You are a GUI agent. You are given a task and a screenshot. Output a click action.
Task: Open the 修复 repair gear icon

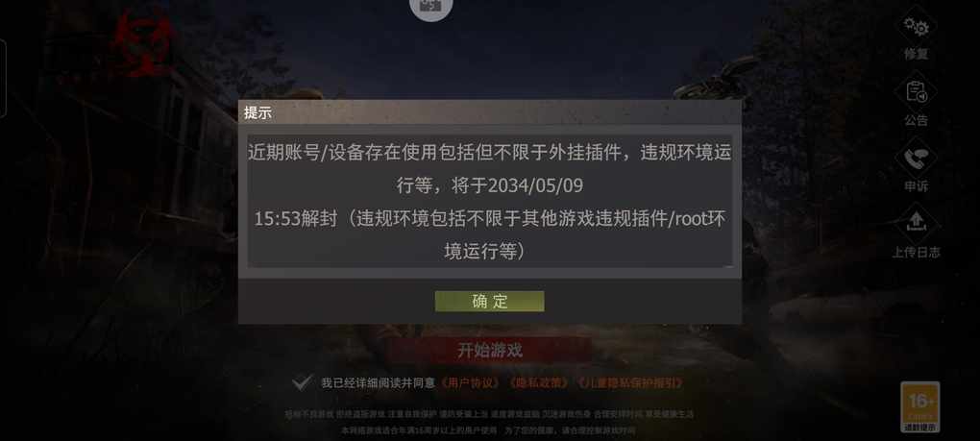917,27
